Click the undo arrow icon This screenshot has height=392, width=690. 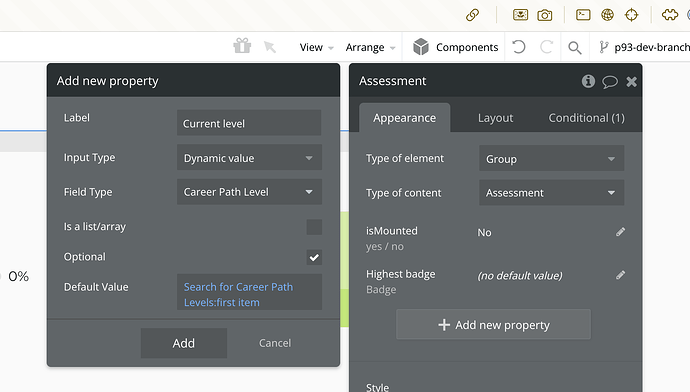(x=519, y=47)
